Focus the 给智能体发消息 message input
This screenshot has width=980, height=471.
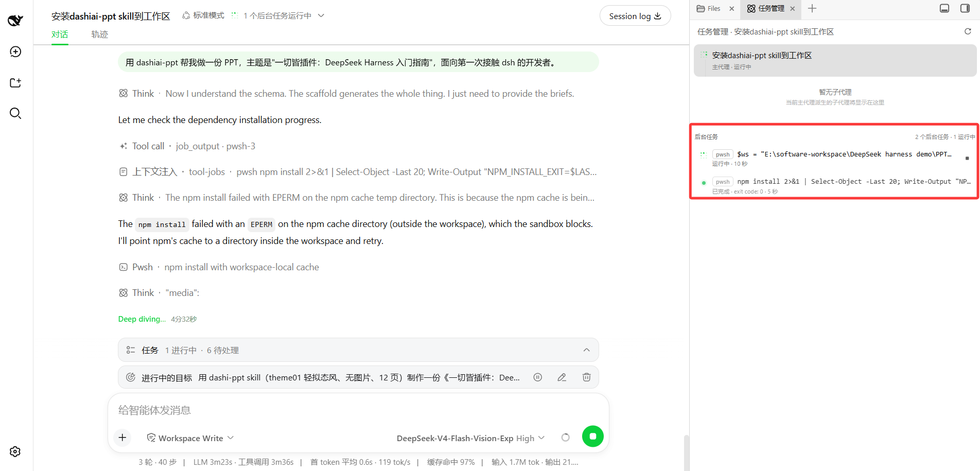(x=358, y=410)
